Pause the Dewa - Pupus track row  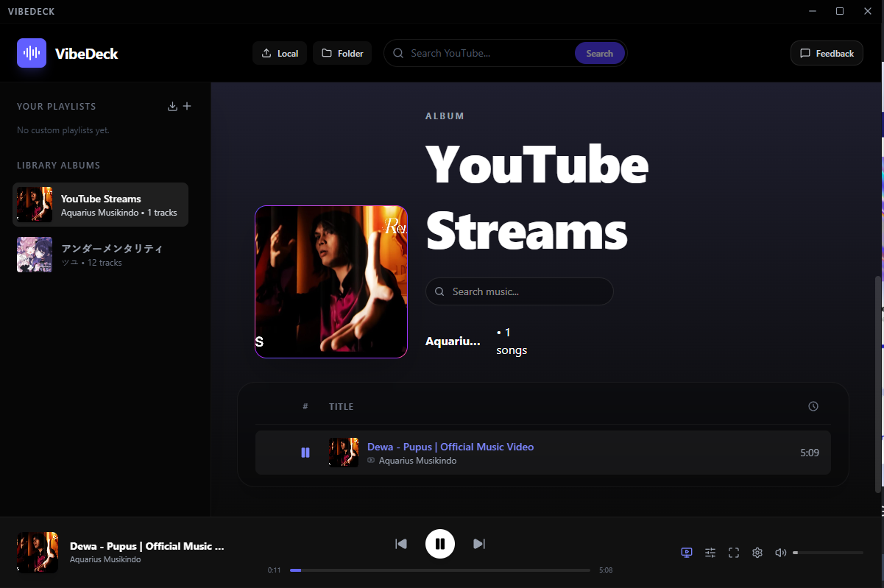(305, 453)
